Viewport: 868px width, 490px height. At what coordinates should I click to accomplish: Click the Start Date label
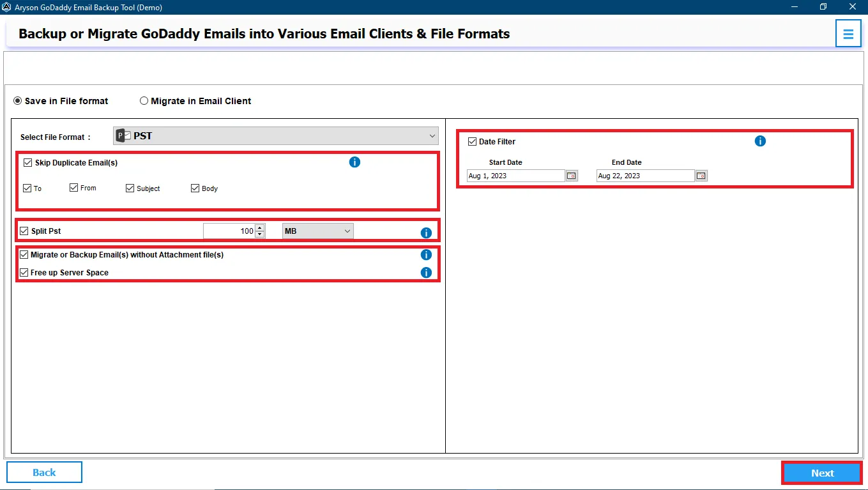(x=506, y=162)
